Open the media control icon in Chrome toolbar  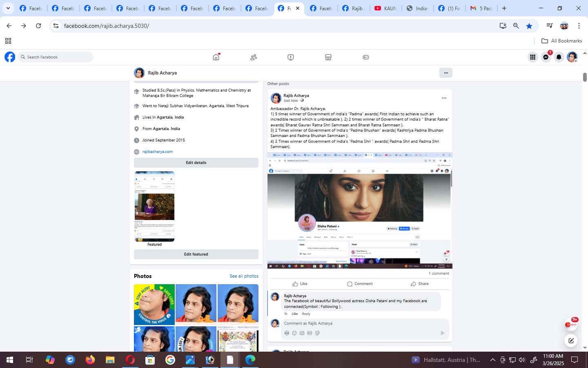(550, 26)
